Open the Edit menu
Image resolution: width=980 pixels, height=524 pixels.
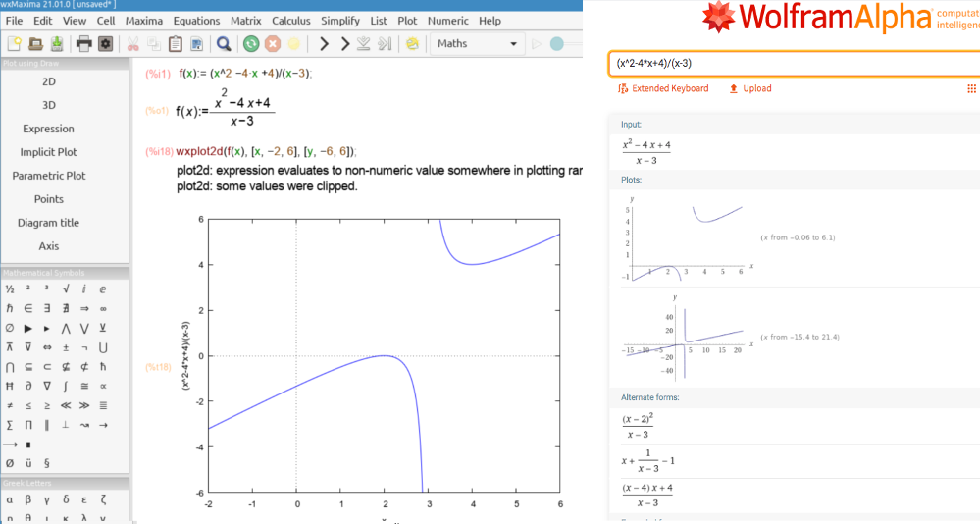click(42, 21)
